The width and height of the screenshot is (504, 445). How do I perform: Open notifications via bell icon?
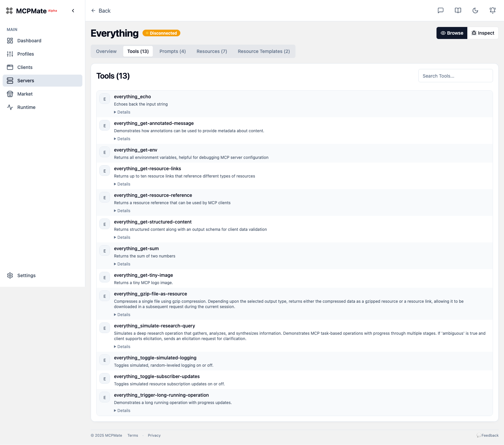click(x=492, y=10)
